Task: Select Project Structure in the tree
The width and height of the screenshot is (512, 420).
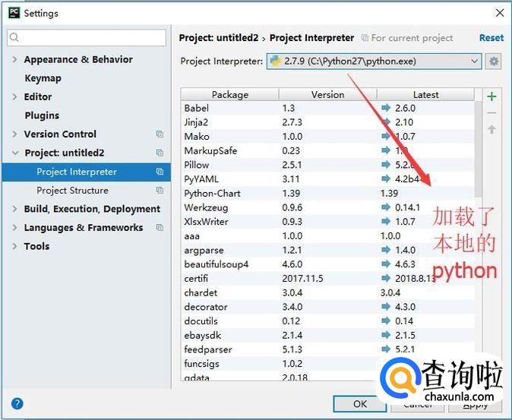Action: click(x=72, y=191)
